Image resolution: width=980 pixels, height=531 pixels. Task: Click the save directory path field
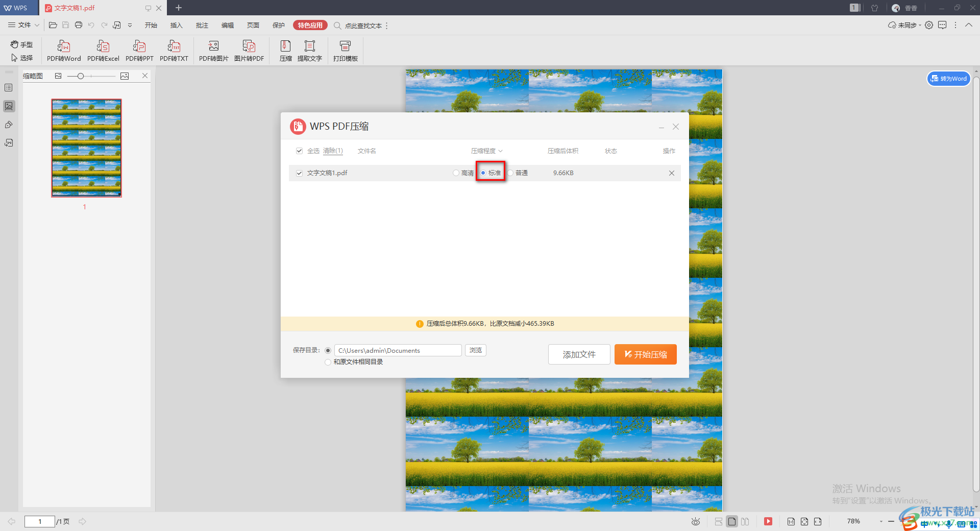(398, 350)
